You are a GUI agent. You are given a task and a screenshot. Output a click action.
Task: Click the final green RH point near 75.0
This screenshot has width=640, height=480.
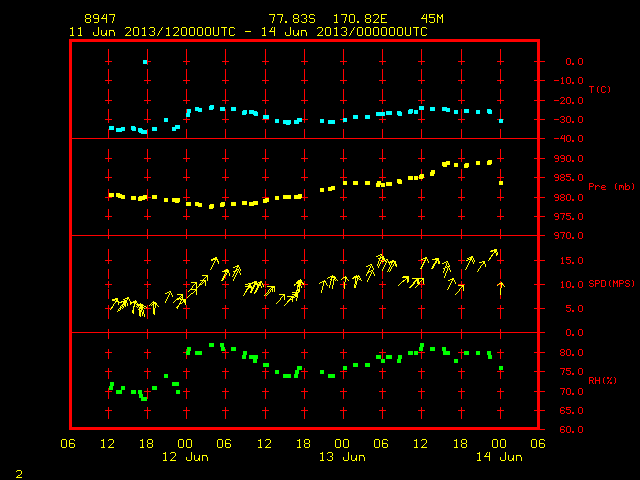tap(501, 368)
